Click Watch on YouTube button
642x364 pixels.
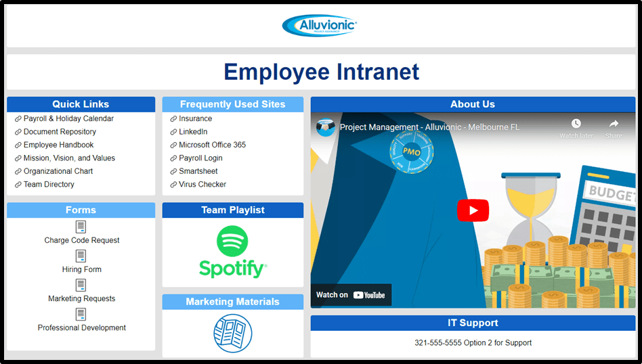[x=351, y=295]
